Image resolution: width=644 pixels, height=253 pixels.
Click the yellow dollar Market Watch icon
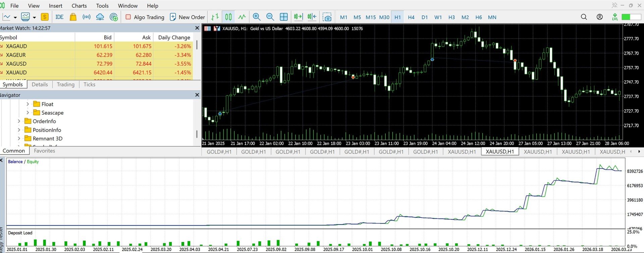pos(45,17)
